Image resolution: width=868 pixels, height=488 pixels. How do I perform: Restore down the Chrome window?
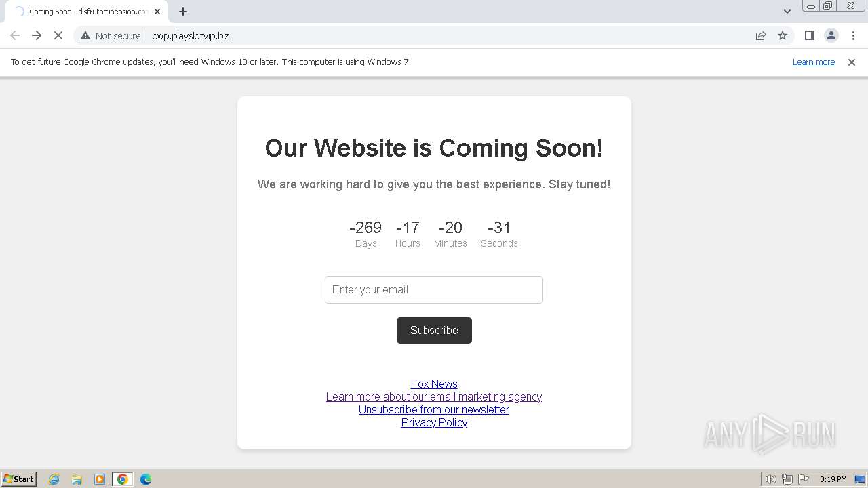(x=828, y=6)
